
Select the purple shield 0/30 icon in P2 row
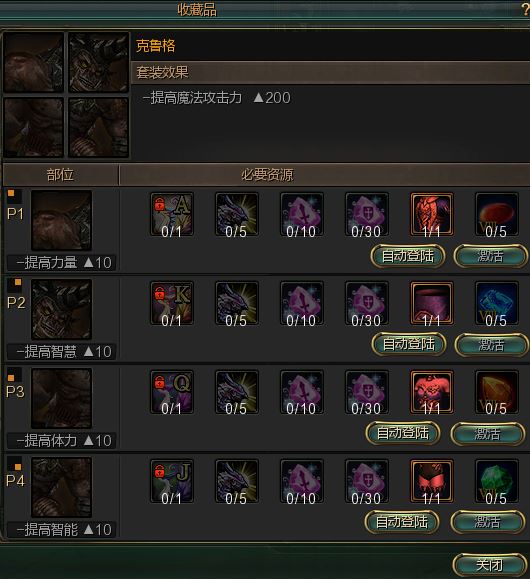[x=367, y=303]
